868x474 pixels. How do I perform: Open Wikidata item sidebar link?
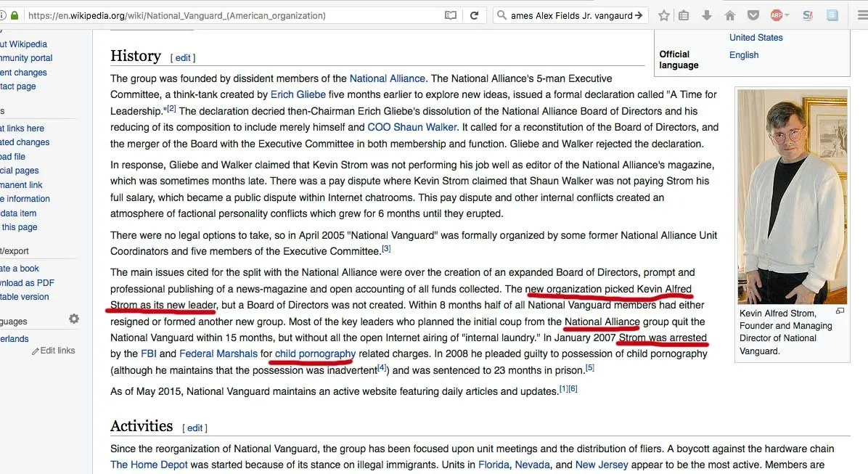click(18, 213)
